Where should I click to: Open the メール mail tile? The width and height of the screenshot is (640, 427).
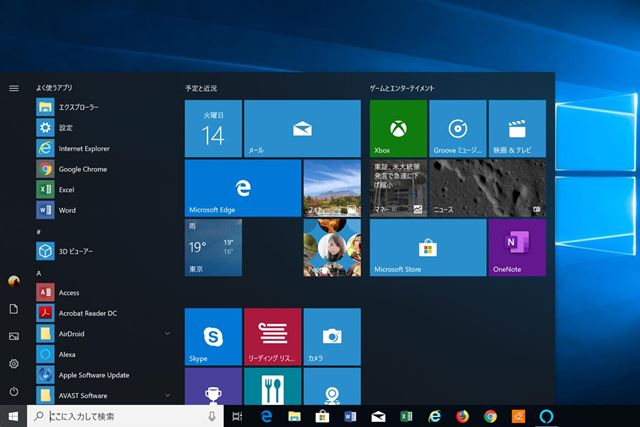pyautogui.click(x=302, y=129)
